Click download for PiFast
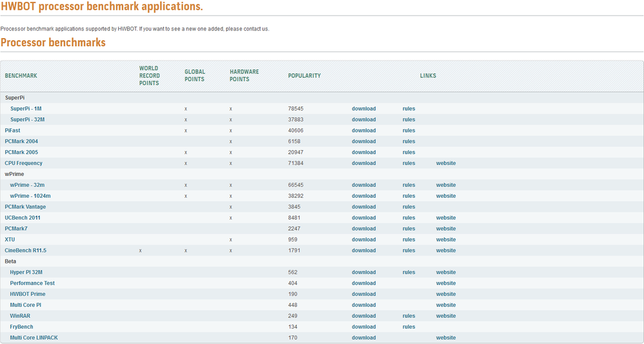The height and width of the screenshot is (344, 644). [x=364, y=131]
